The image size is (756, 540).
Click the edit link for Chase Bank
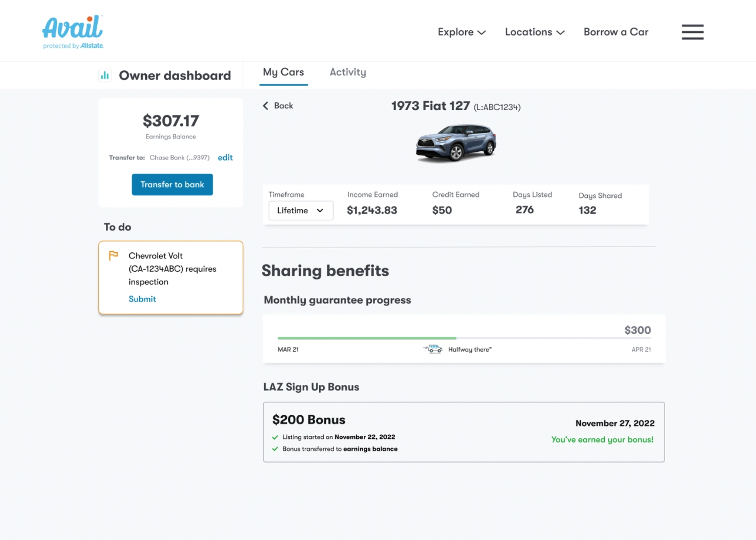point(225,157)
